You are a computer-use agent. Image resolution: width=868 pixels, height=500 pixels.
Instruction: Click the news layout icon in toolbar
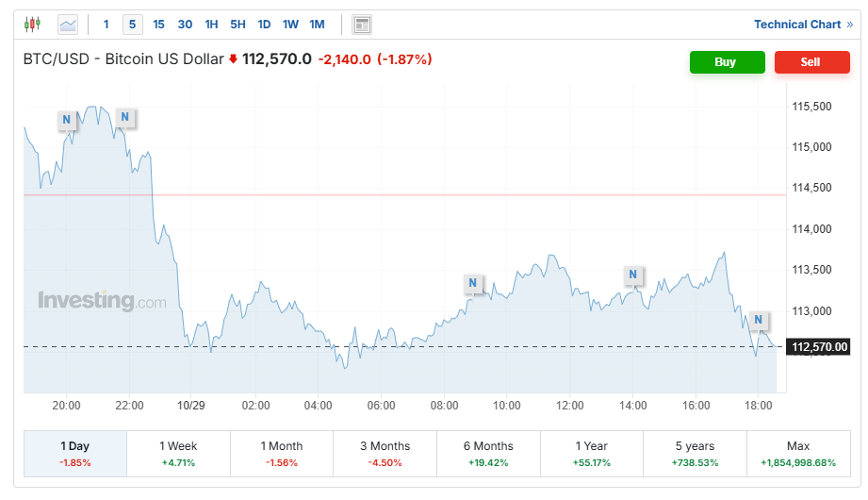coord(362,25)
